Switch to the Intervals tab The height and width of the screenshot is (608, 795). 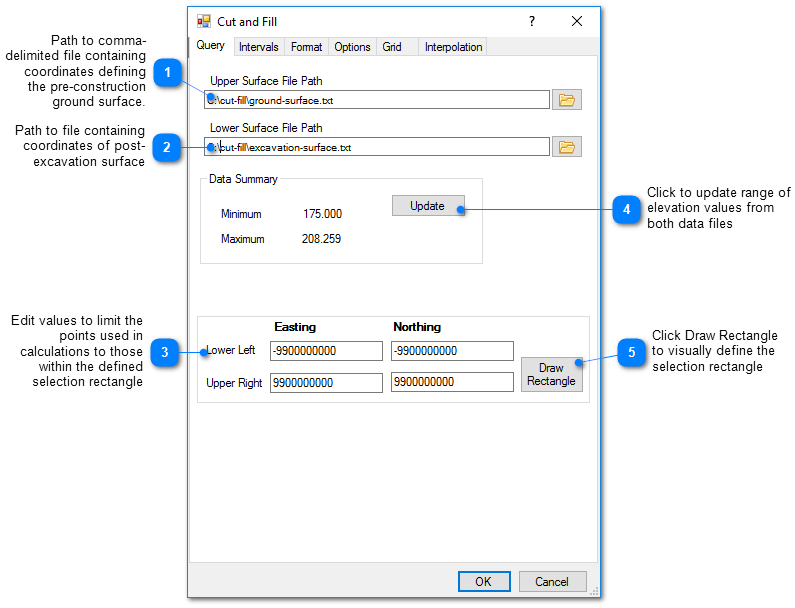point(258,47)
